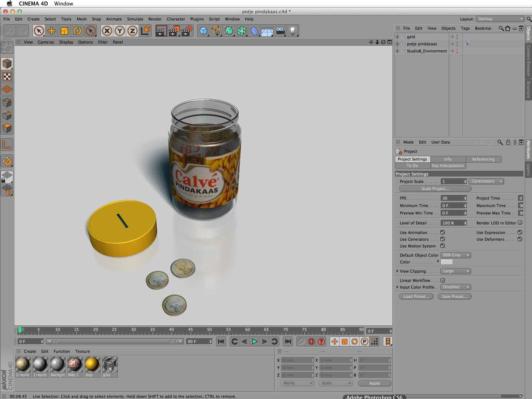Toggle Use Generators checkbox

tap(443, 239)
